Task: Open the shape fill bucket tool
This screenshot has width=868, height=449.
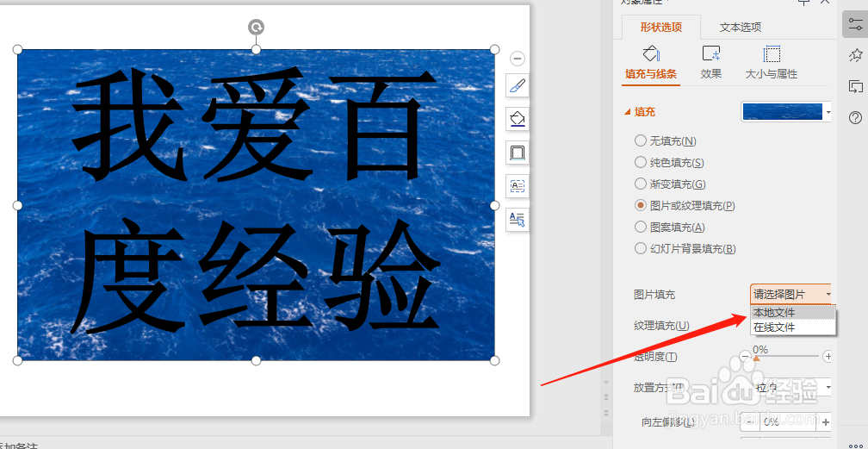Action: pyautogui.click(x=517, y=119)
